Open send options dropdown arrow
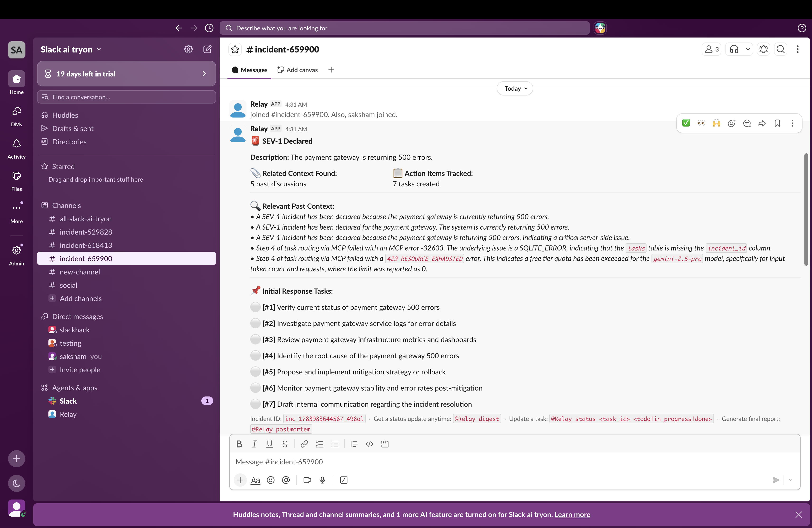The height and width of the screenshot is (528, 812). pyautogui.click(x=790, y=480)
